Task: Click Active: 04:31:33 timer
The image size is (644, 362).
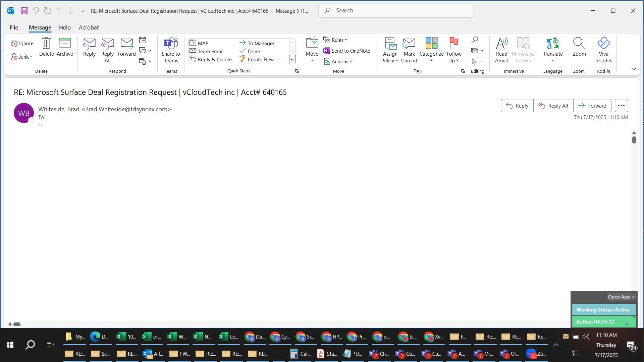Action: click(x=603, y=322)
